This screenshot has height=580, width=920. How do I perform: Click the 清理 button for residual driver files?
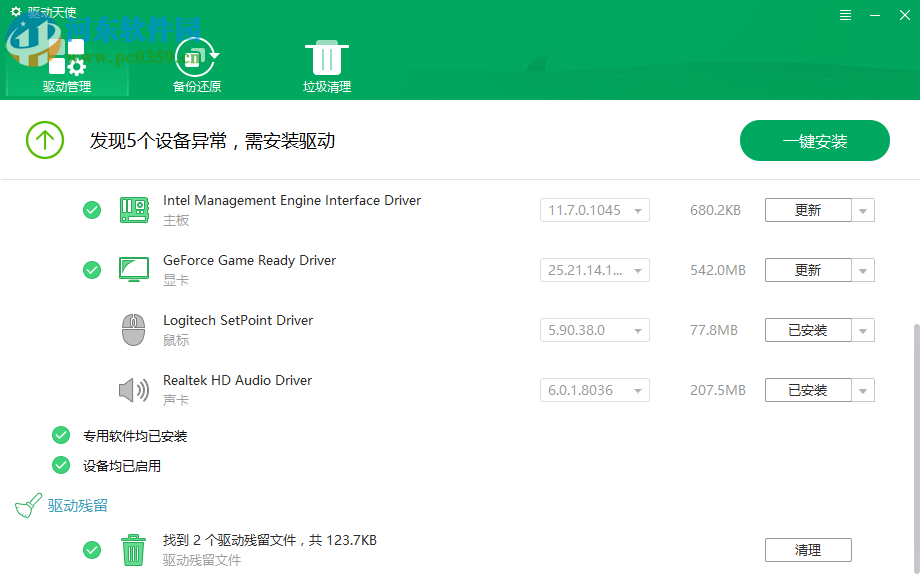coord(808,550)
